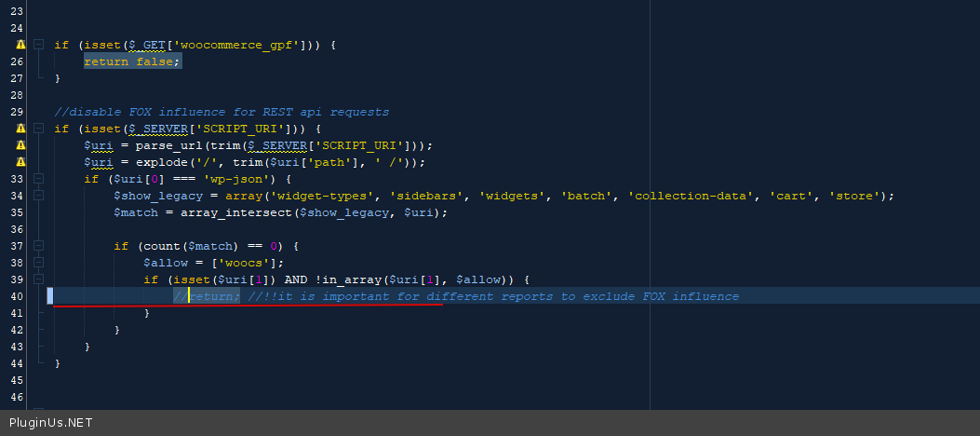Click the warning icon on line 25
This screenshot has width=980, height=436.
coord(20,44)
